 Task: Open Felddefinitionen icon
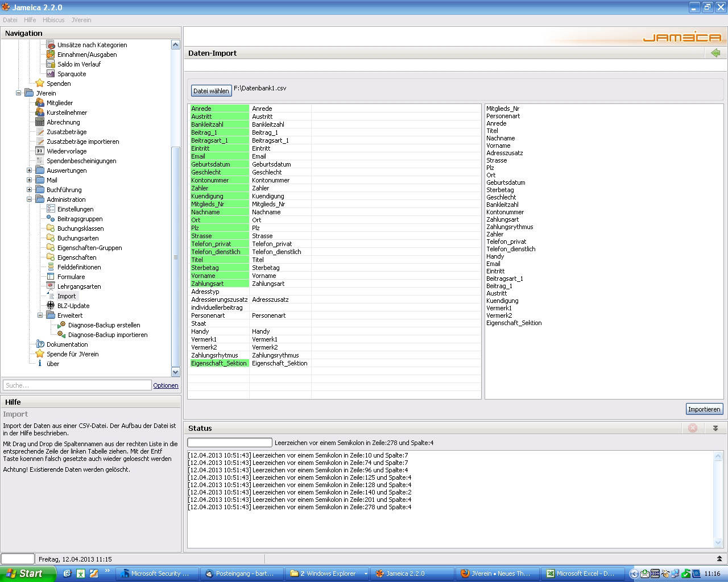[51, 267]
